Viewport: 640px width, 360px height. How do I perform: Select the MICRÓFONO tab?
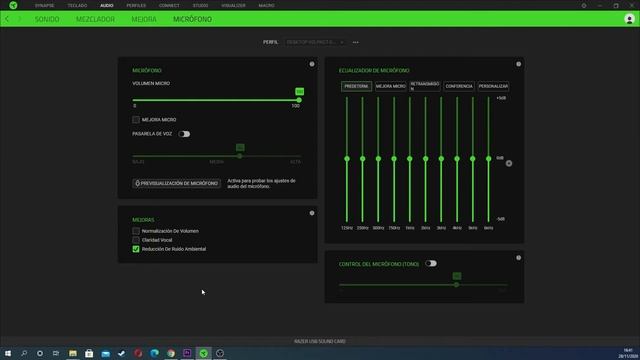pos(192,19)
